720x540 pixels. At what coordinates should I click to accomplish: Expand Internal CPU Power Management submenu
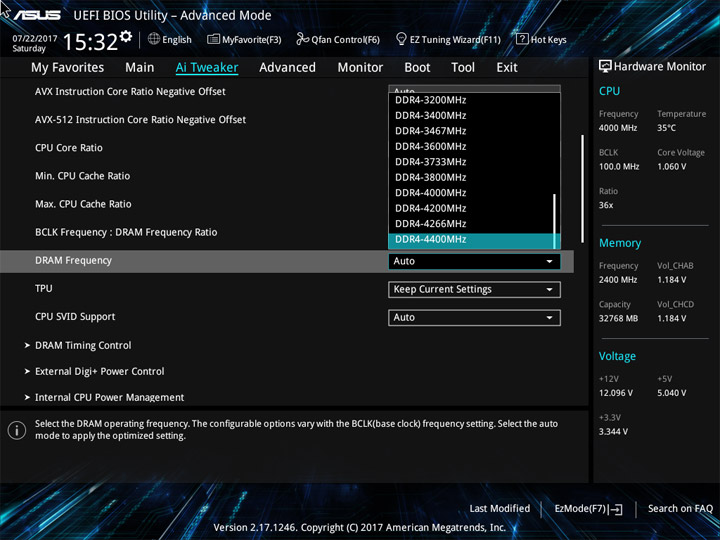[x=109, y=398]
